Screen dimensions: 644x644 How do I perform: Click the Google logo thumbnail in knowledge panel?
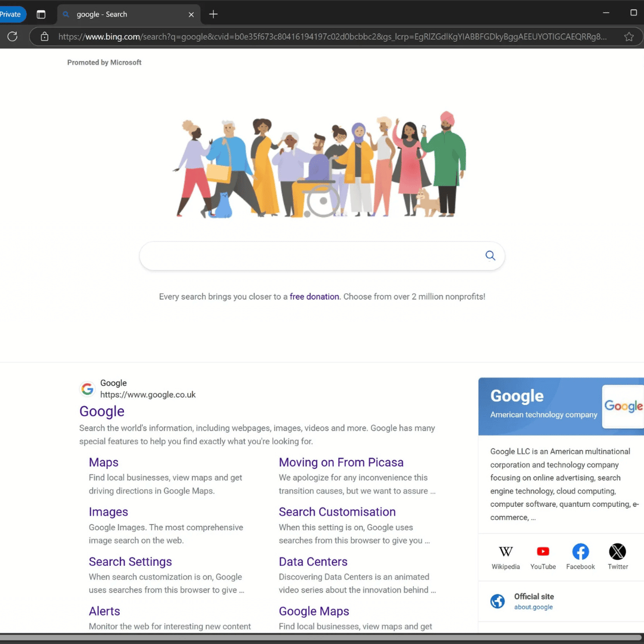(x=623, y=406)
